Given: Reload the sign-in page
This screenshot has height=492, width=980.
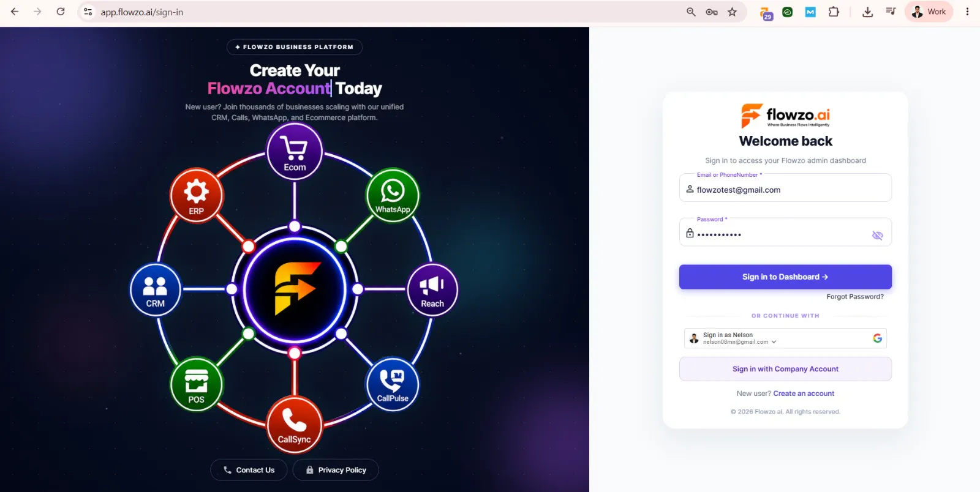Looking at the screenshot, I should [61, 12].
